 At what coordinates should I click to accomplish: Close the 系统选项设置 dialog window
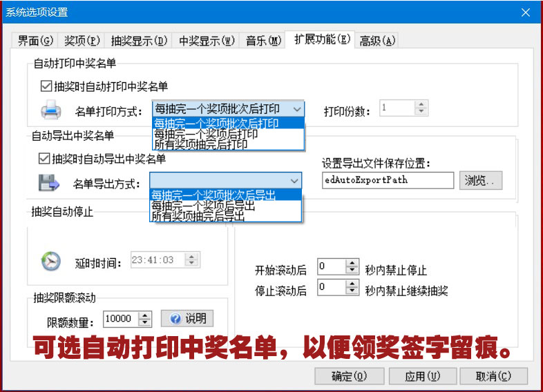click(x=526, y=12)
